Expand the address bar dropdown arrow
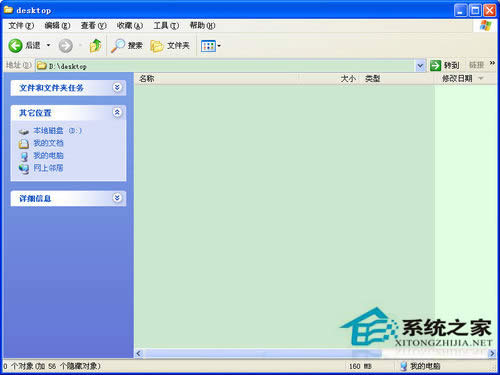The height and width of the screenshot is (375, 500). tap(420, 66)
